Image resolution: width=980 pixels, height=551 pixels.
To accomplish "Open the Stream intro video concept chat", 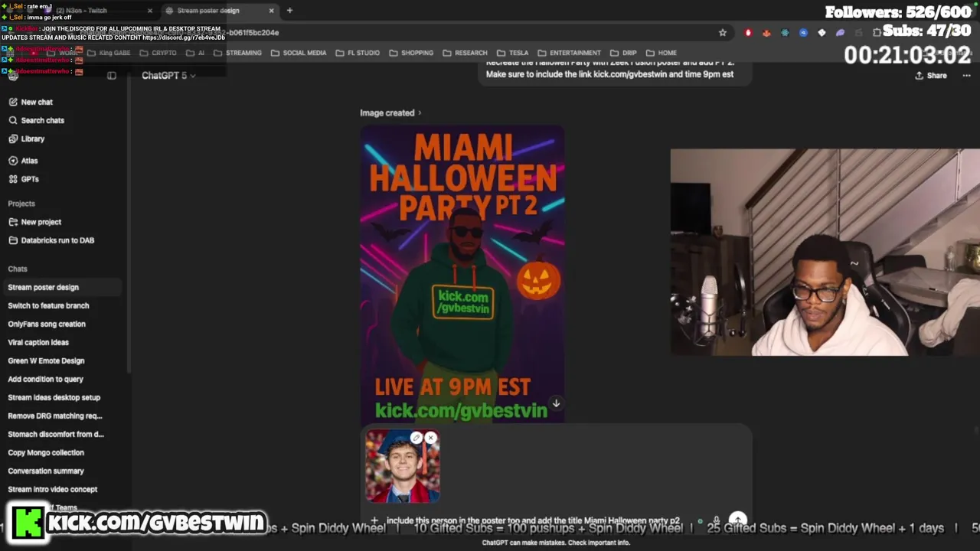I will coord(52,490).
